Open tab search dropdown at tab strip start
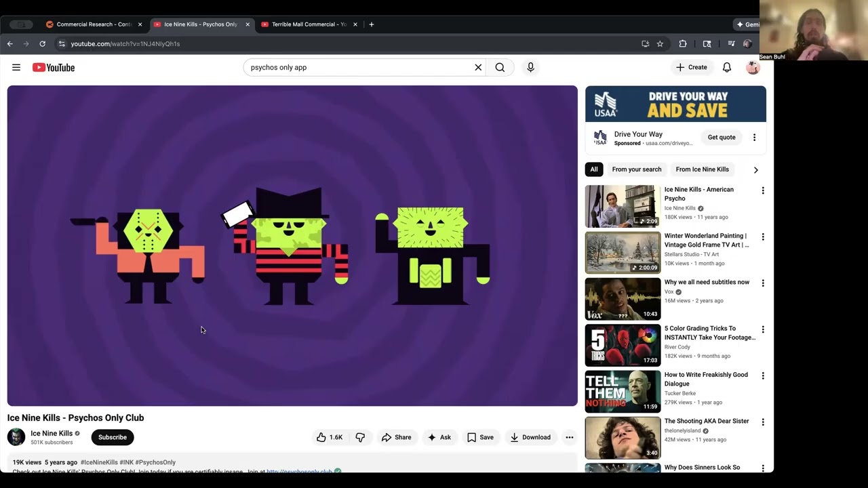The height and width of the screenshot is (488, 868). [21, 24]
